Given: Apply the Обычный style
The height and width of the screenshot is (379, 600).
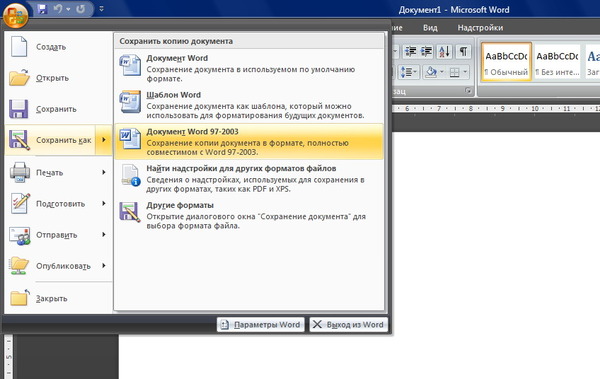Looking at the screenshot, I should pyautogui.click(x=506, y=62).
